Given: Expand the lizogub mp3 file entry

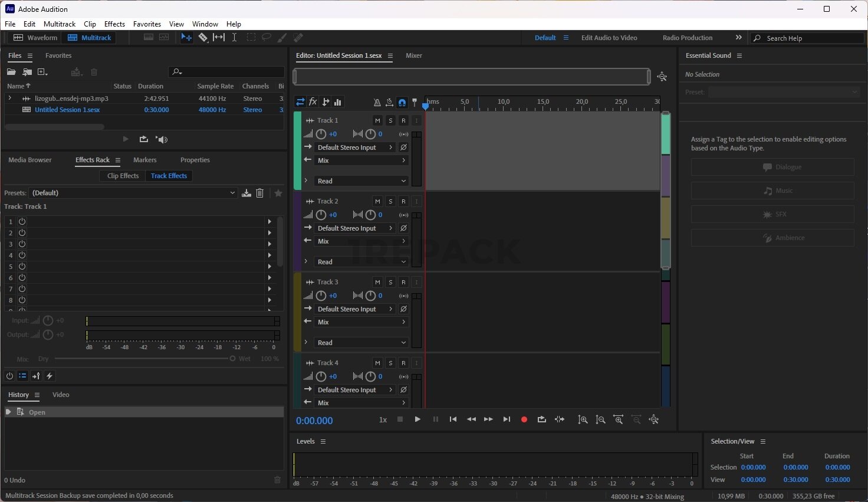Looking at the screenshot, I should click(9, 99).
